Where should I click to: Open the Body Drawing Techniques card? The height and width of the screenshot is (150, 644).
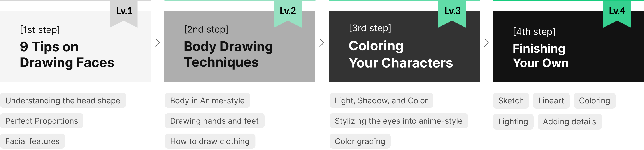tap(239, 46)
